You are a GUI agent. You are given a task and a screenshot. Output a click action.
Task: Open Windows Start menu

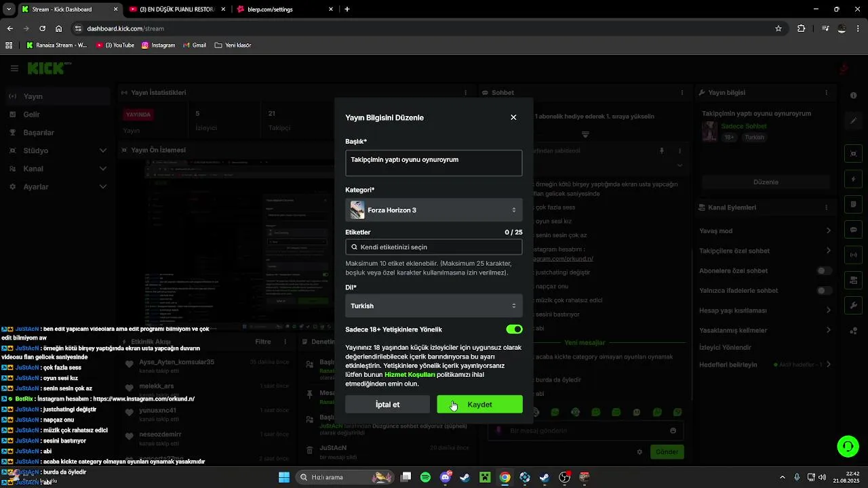[284, 477]
